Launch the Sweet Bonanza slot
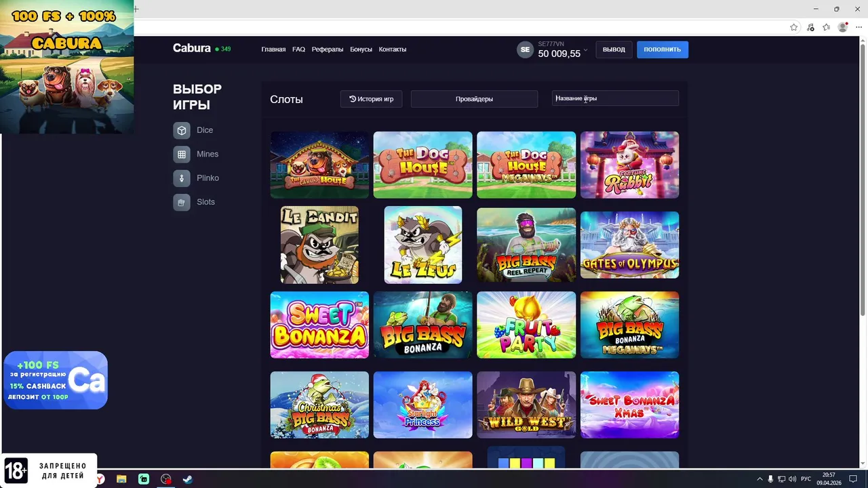Screen dimensions: 868x488 click(319, 325)
